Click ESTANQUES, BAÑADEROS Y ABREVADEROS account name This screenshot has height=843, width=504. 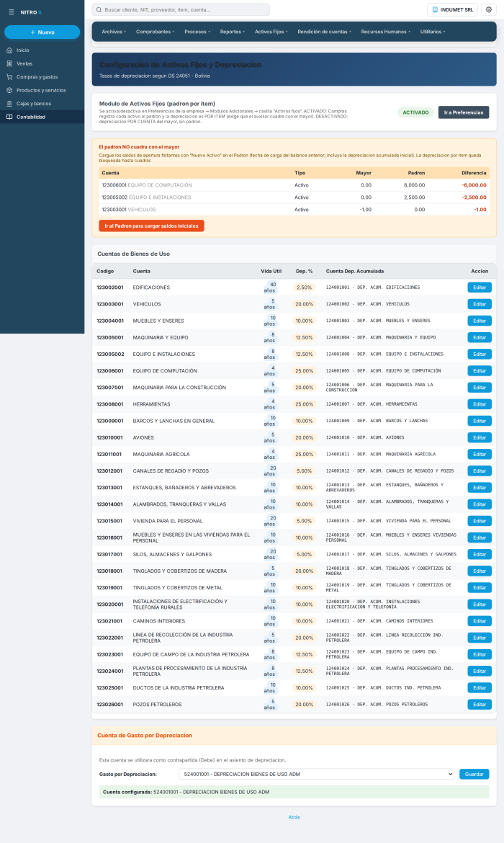(x=184, y=488)
